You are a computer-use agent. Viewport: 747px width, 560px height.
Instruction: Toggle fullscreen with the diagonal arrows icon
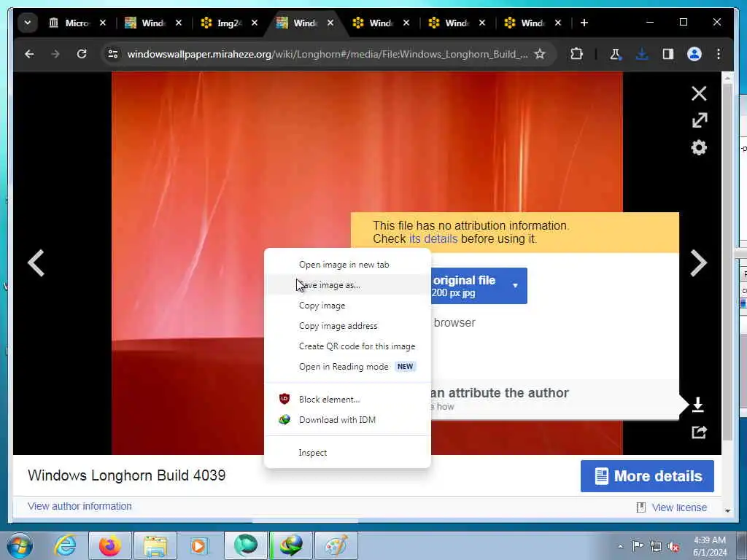pos(699,120)
